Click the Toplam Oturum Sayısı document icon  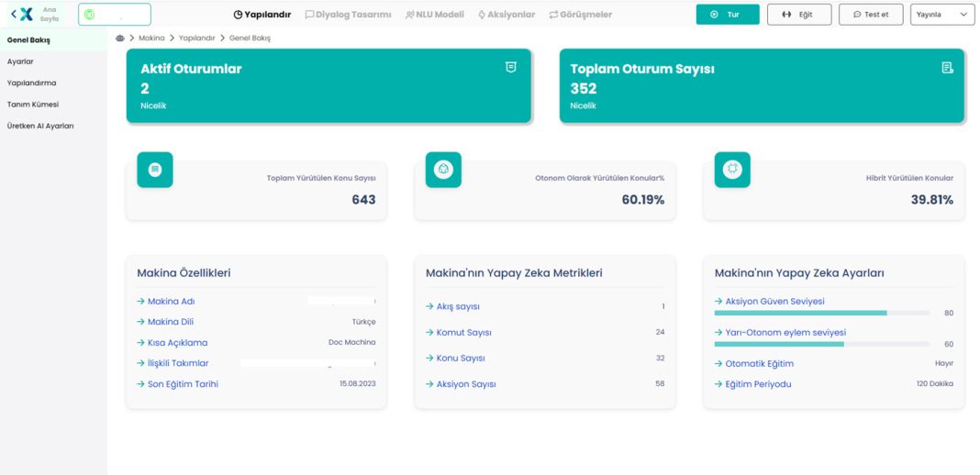pos(948,68)
